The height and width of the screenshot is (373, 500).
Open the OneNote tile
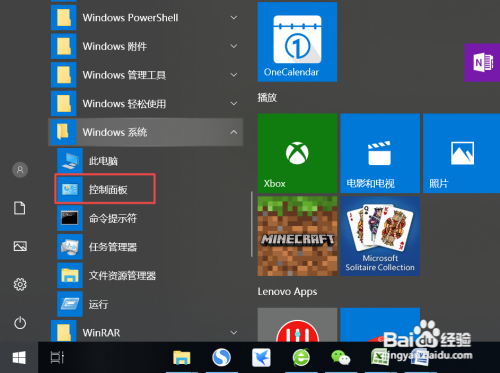[482, 62]
